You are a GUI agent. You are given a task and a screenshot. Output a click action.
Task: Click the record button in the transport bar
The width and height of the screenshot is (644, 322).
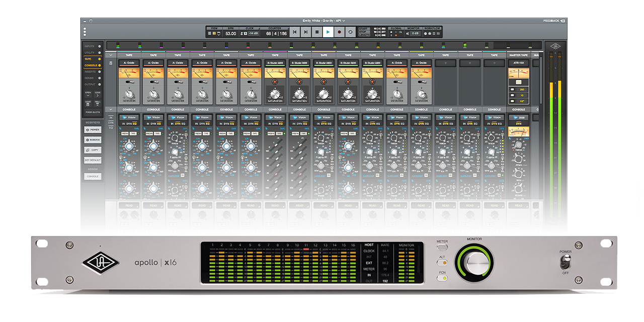[x=339, y=31]
